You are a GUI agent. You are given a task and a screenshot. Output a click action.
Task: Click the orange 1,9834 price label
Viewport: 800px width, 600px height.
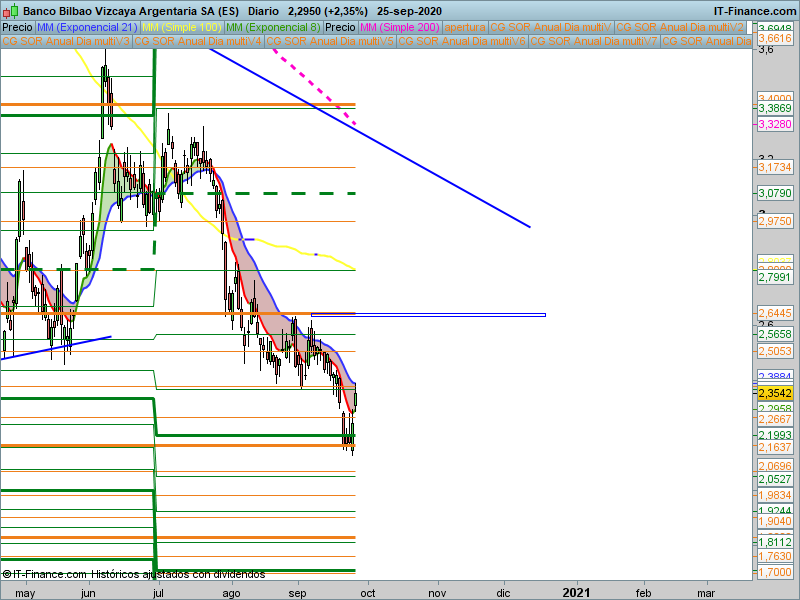[775, 495]
